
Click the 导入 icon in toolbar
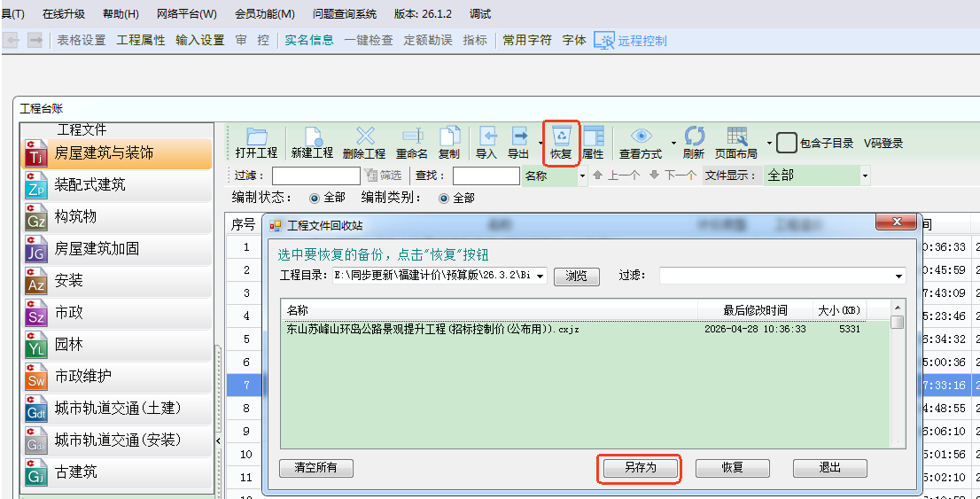[x=486, y=136]
